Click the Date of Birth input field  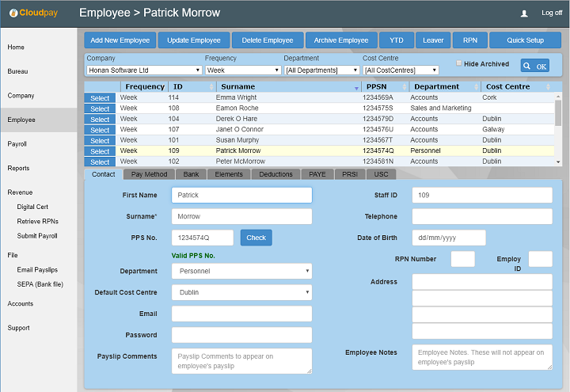pyautogui.click(x=448, y=238)
